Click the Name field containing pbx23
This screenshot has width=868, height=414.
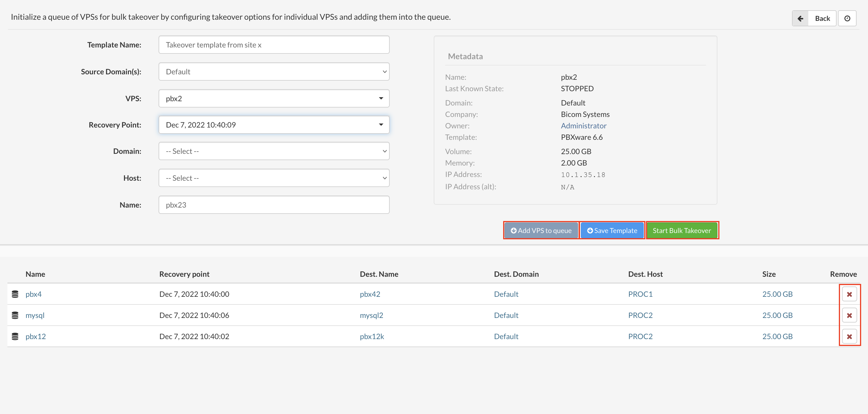(x=274, y=205)
